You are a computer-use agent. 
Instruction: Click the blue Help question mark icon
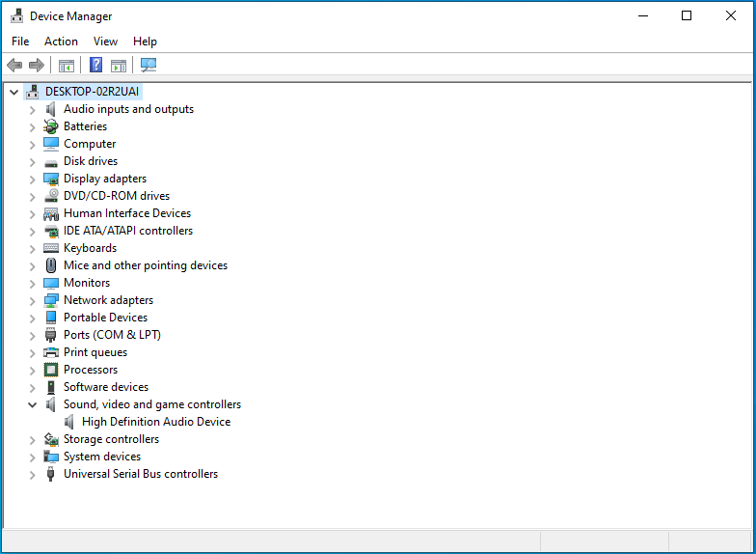[x=95, y=65]
